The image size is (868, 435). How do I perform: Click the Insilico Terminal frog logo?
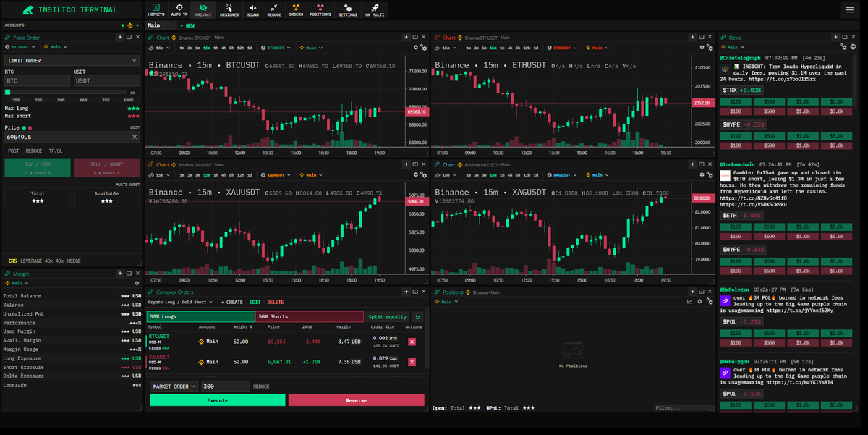click(x=27, y=10)
